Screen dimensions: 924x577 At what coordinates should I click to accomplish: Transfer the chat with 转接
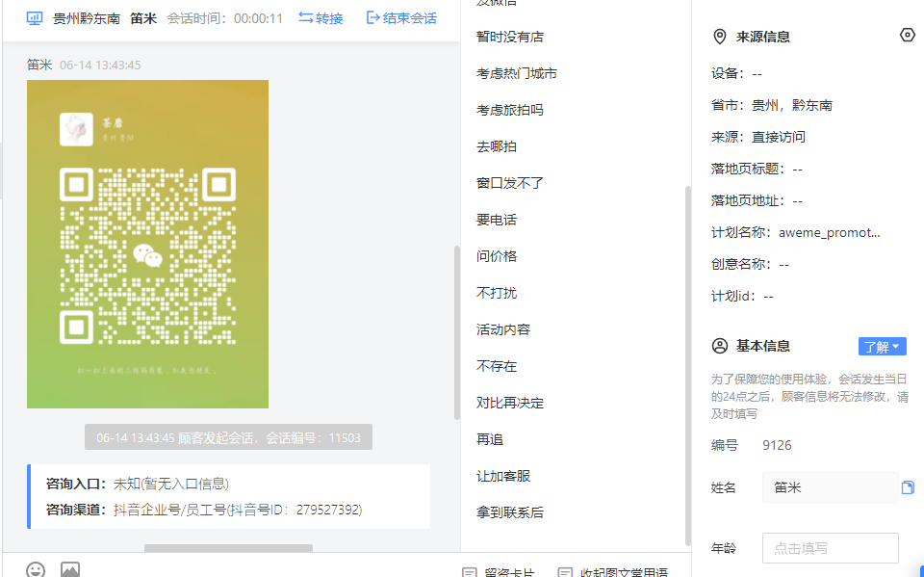click(321, 18)
